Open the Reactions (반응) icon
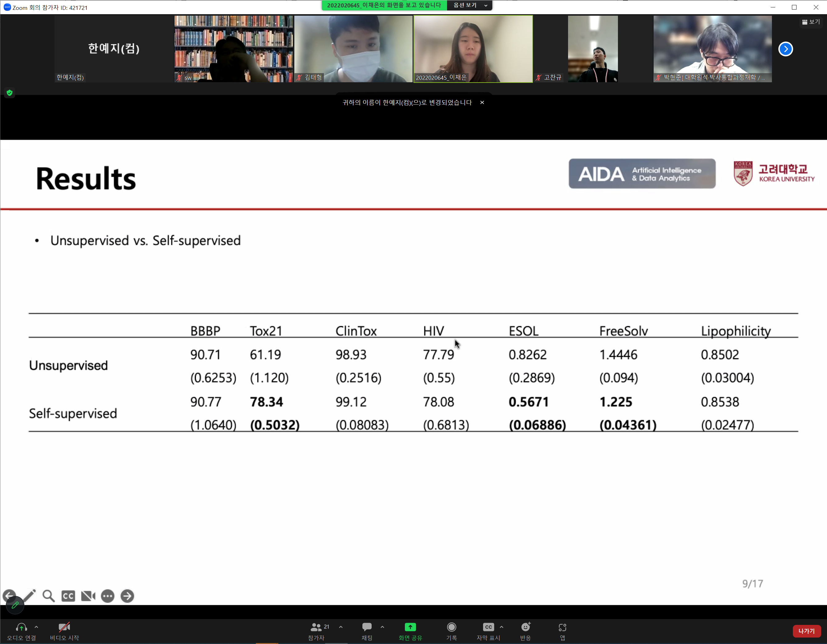827x644 pixels. tap(525, 627)
